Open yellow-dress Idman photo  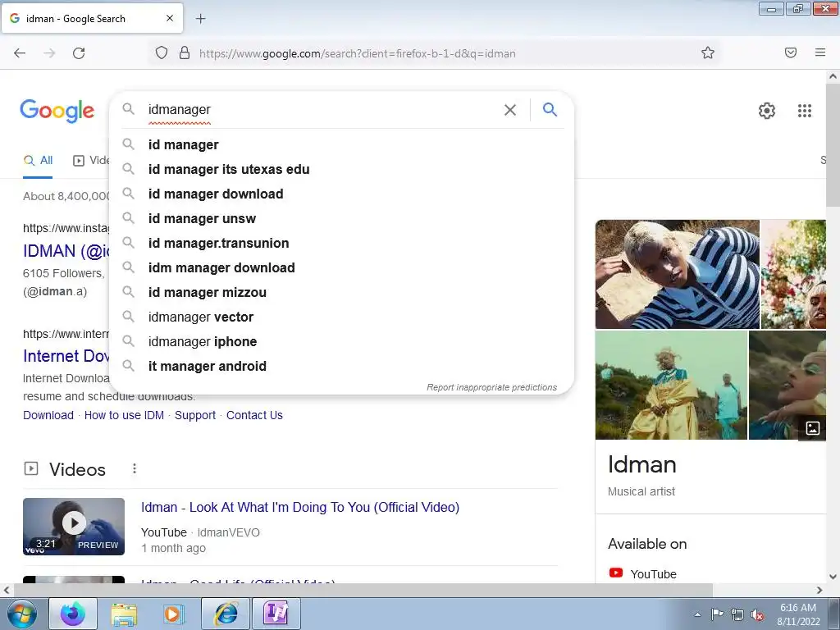[x=671, y=386]
